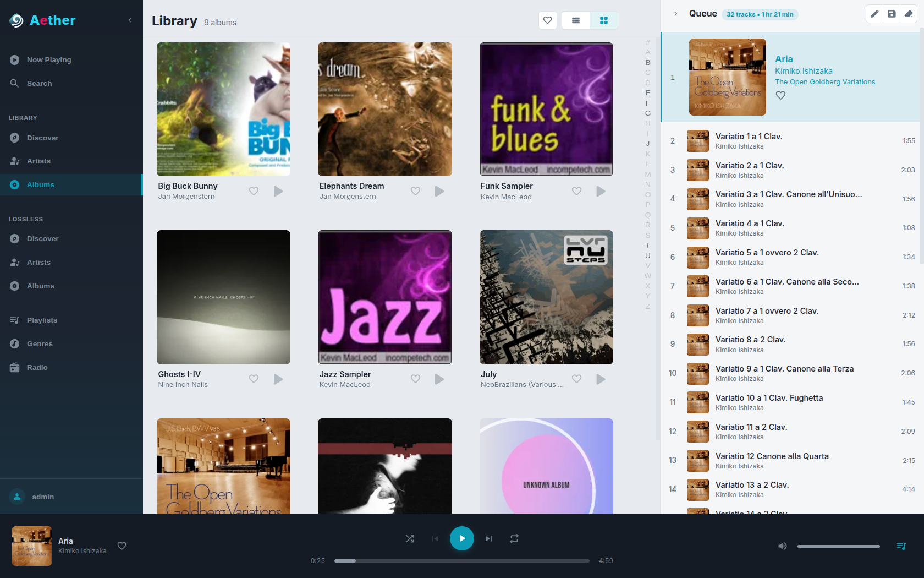Screen dimensions: 924x578
Task: Open Discover under the LIBRARY section
Action: 71,138
